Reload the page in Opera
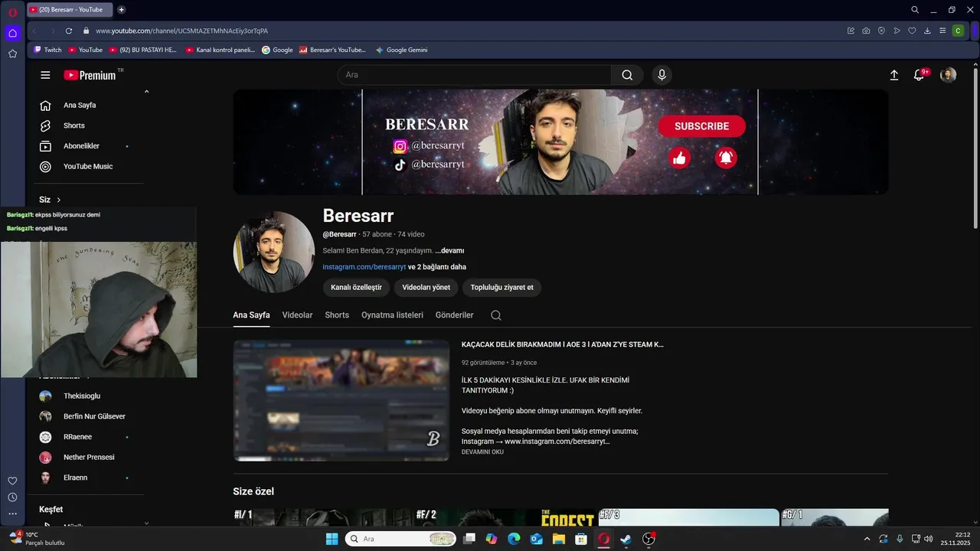This screenshot has width=980, height=551. (x=68, y=31)
